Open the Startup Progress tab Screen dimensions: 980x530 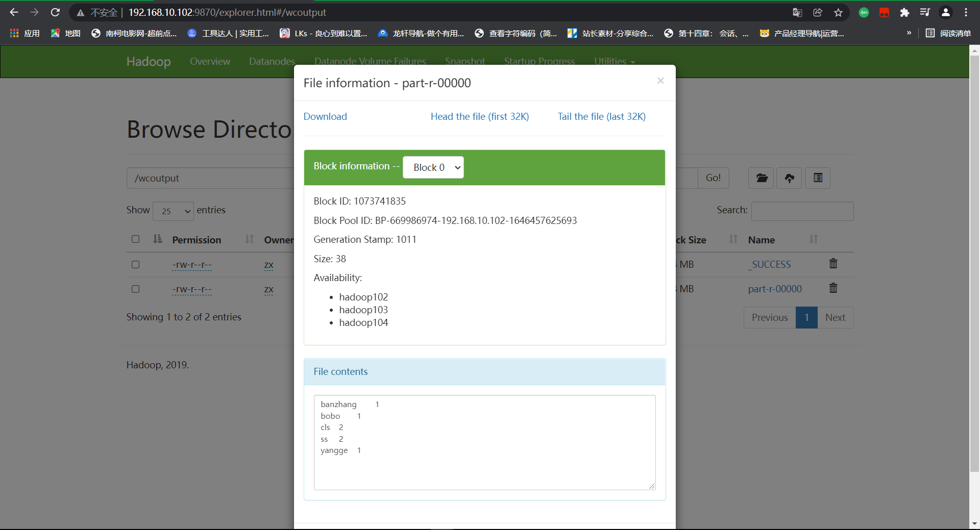[x=540, y=61]
